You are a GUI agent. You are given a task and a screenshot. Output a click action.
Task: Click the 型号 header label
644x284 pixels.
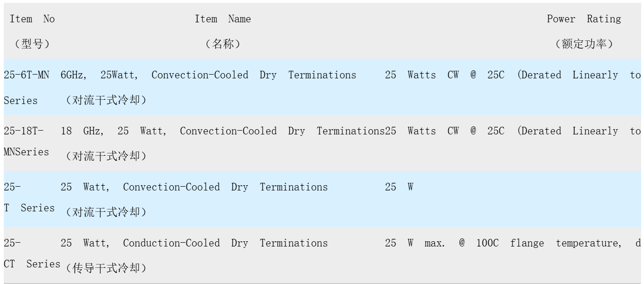point(32,44)
